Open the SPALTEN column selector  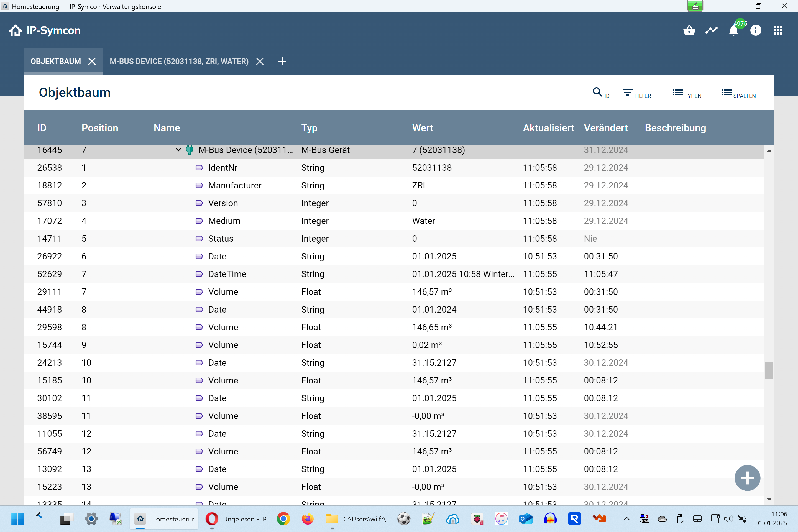point(738,93)
